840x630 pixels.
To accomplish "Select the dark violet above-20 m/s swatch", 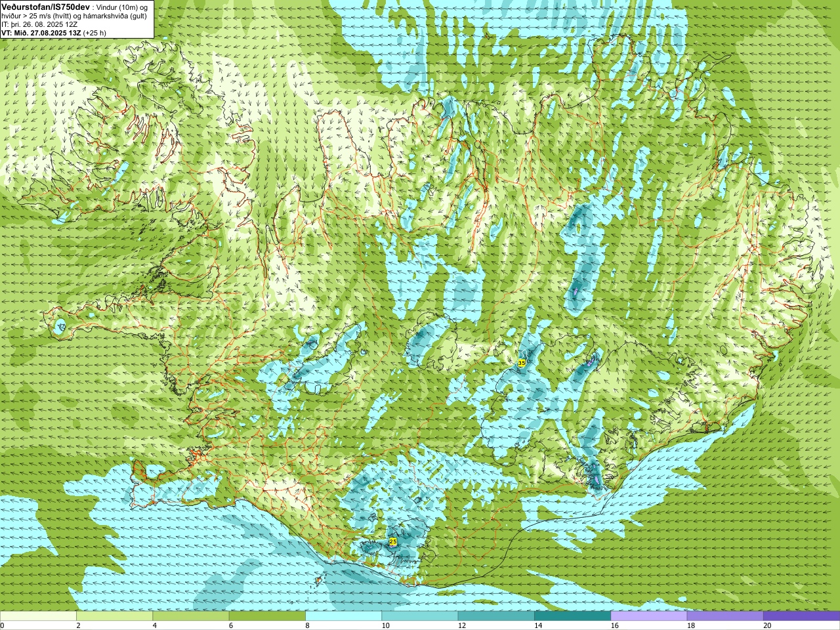I will 801,616.
